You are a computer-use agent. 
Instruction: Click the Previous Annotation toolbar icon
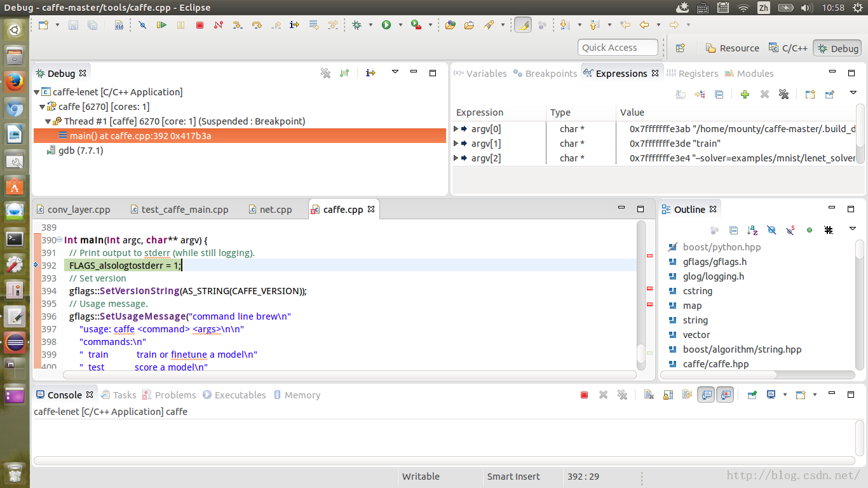click(x=594, y=25)
